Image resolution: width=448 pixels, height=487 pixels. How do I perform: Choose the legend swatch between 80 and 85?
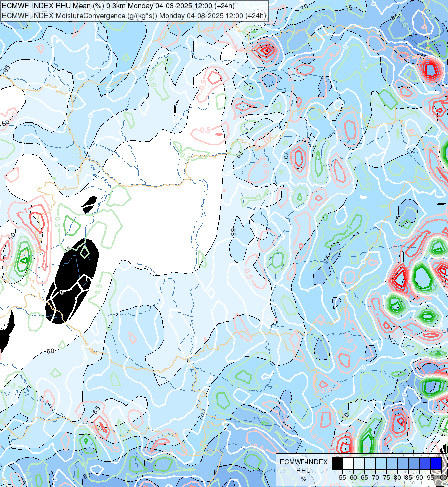[x=403, y=464]
